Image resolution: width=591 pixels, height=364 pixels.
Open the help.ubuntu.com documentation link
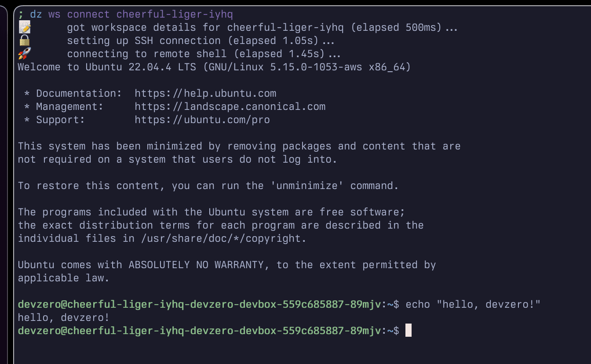[x=205, y=93]
